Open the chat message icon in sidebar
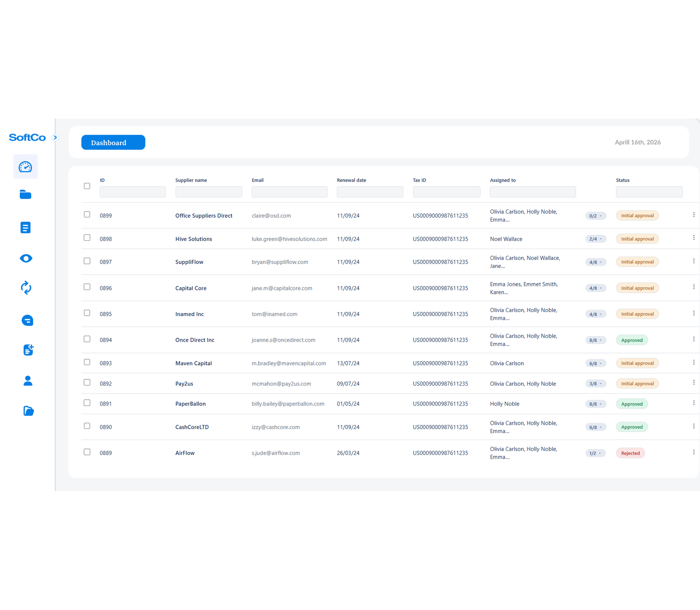This screenshot has width=700, height=610. (x=27, y=320)
